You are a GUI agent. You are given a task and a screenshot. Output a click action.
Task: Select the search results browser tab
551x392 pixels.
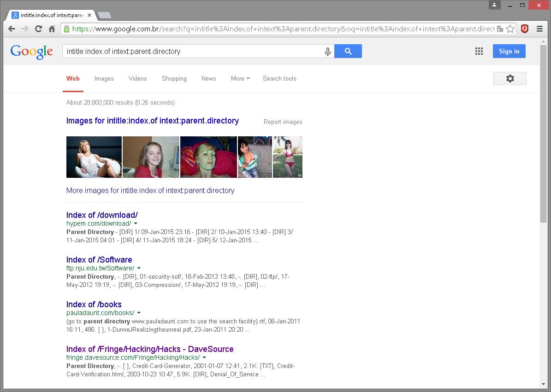tap(51, 15)
